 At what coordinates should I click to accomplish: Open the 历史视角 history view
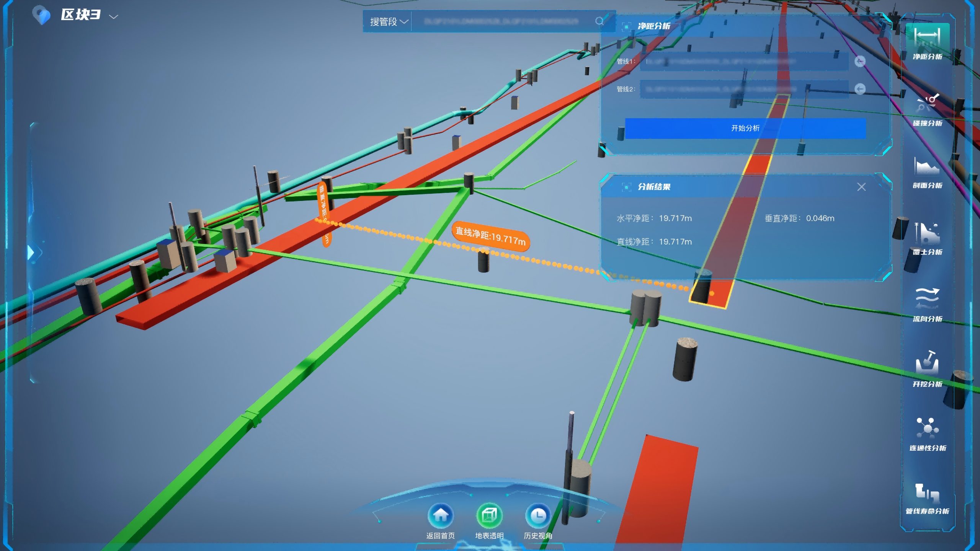tap(538, 515)
